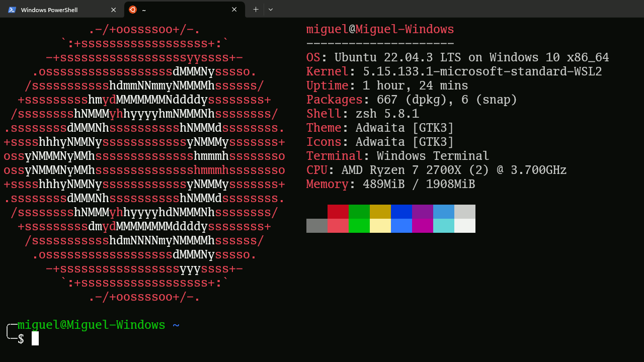This screenshot has width=644, height=362.
Task: Close the Windows PowerShell tab
Action: [114, 10]
